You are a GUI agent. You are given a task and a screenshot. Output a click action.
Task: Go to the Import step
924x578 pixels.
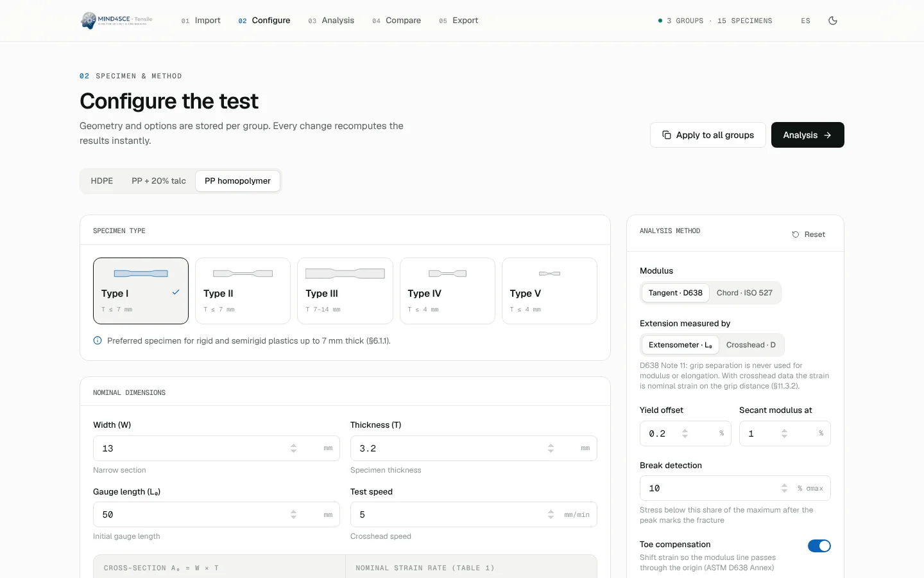201,21
